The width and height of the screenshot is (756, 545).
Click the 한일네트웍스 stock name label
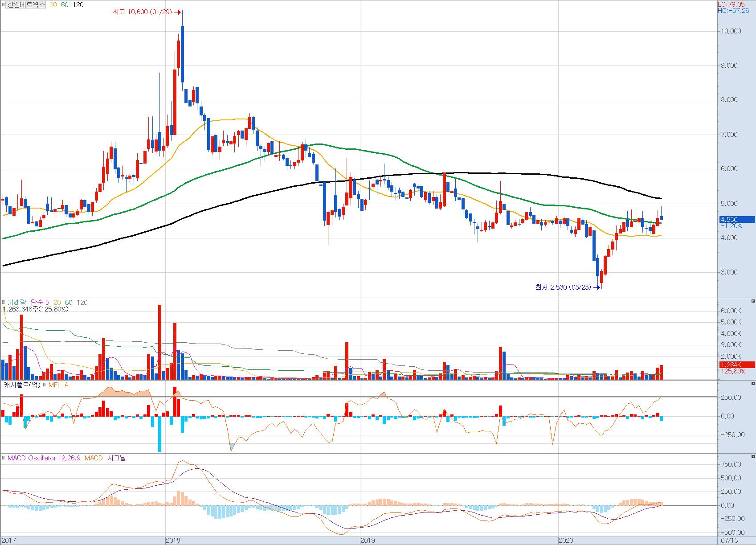pyautogui.click(x=26, y=5)
